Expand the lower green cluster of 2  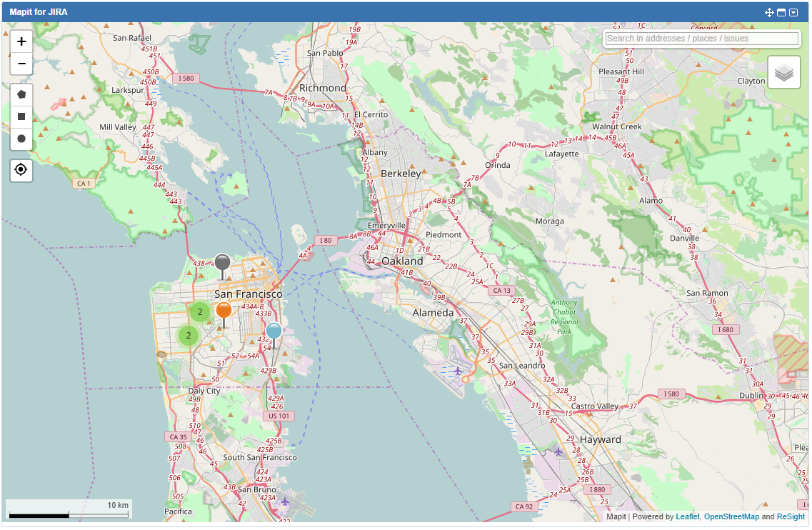point(188,335)
